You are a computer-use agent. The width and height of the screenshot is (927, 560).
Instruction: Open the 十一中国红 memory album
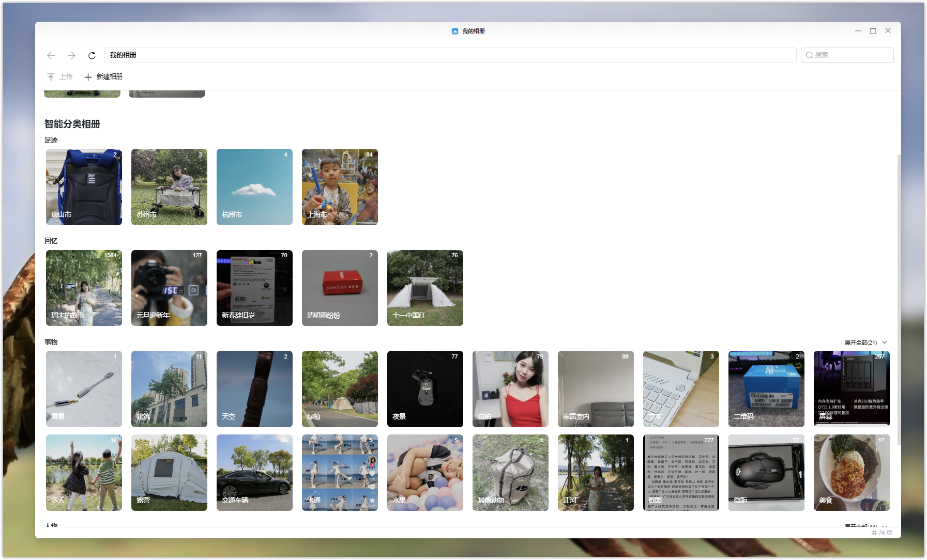pos(425,288)
